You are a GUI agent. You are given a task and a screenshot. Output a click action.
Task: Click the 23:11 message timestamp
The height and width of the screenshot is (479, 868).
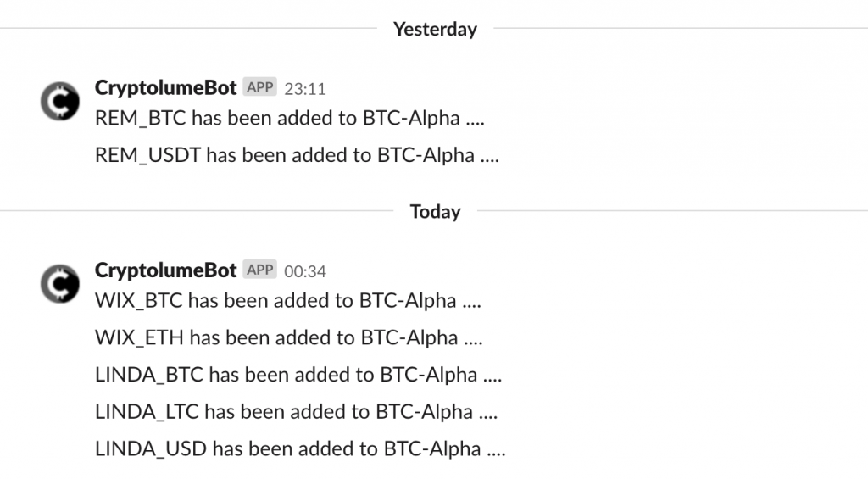304,88
